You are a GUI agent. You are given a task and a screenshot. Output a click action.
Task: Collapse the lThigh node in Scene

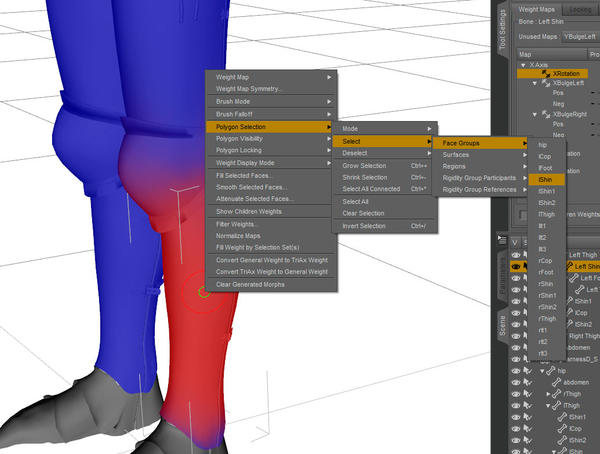click(548, 405)
